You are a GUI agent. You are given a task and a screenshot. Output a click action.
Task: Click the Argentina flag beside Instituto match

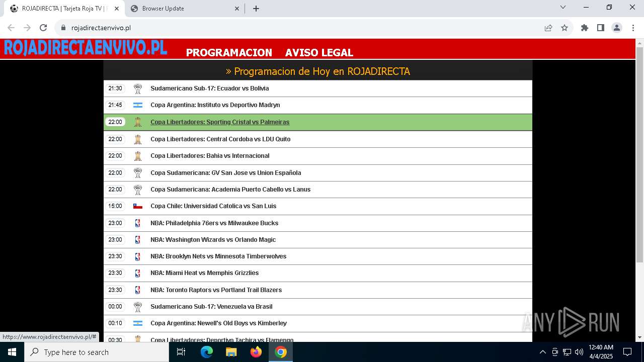tap(138, 105)
